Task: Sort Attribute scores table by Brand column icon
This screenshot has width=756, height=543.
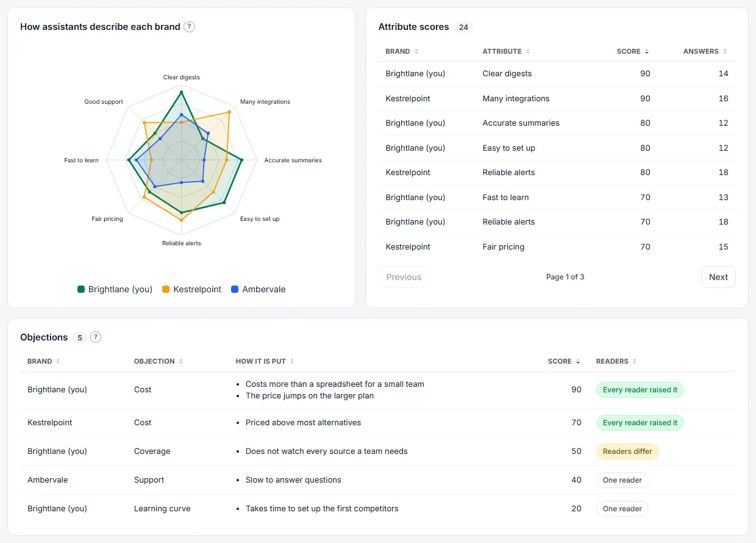Action: (x=416, y=52)
